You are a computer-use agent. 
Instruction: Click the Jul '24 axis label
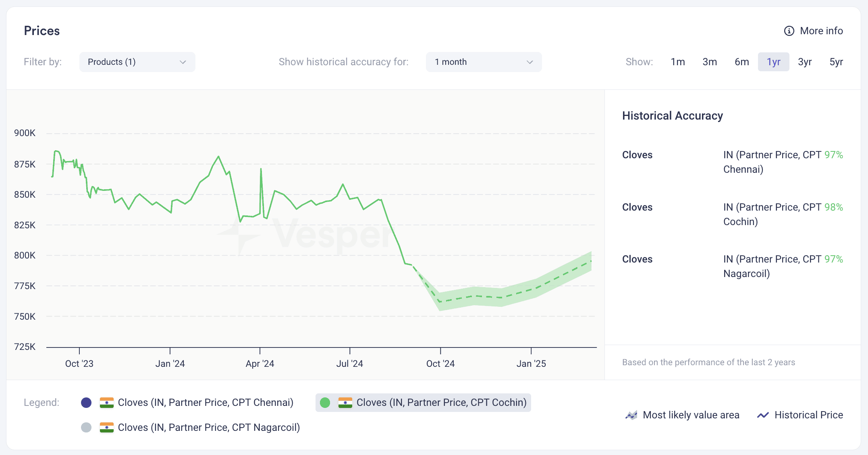pos(350,364)
